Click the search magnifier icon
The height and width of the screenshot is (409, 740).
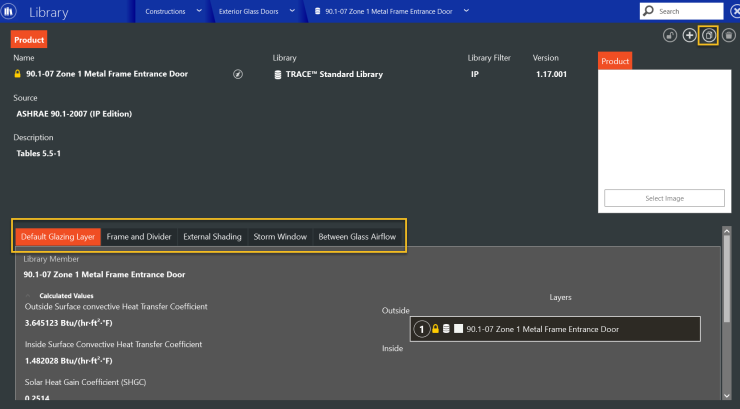point(649,11)
